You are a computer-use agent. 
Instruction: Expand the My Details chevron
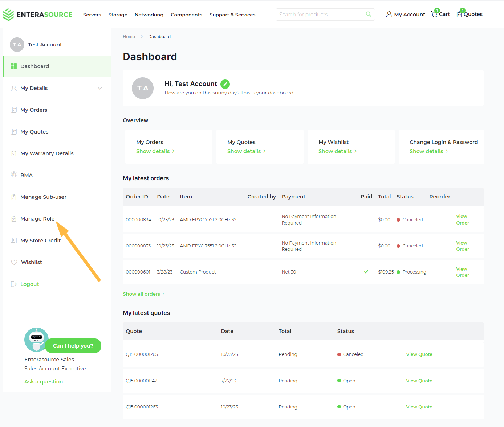click(x=100, y=88)
